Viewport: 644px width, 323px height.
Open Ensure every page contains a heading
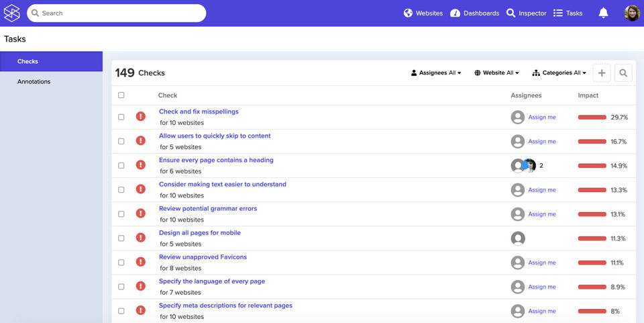216,160
